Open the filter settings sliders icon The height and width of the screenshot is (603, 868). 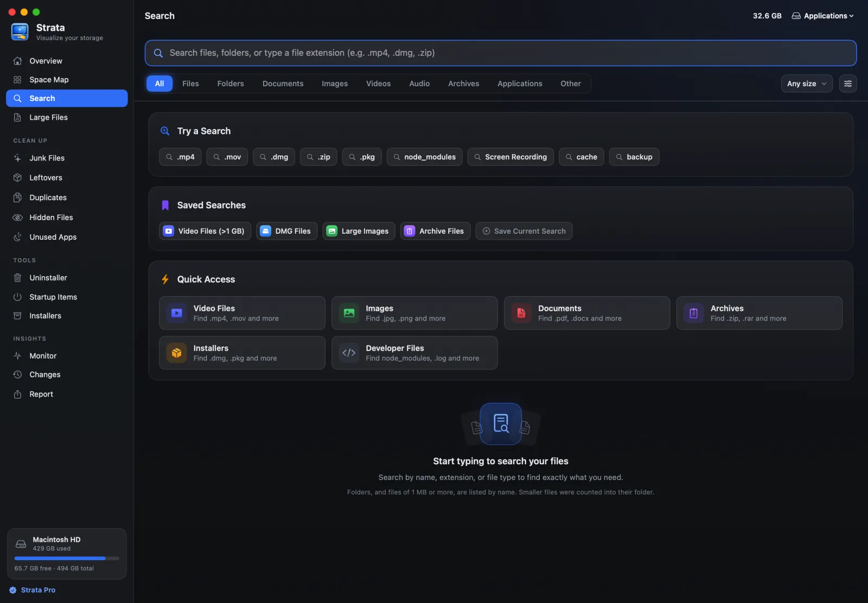point(847,84)
